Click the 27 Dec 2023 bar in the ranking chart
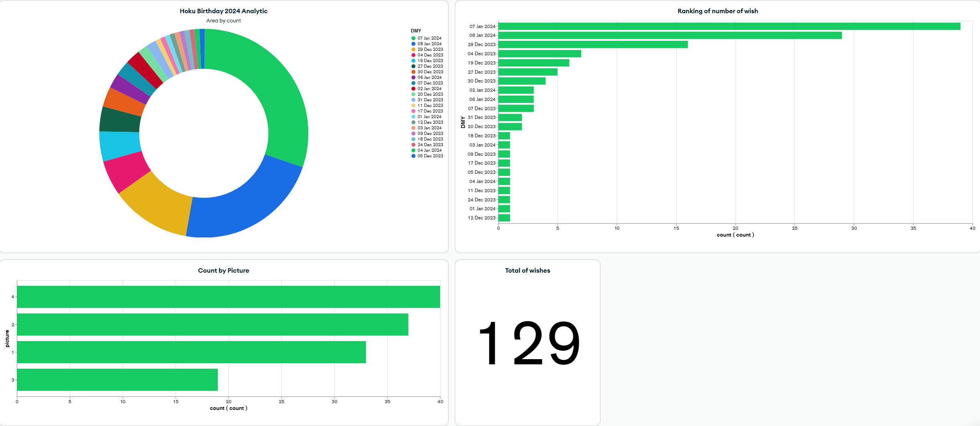The image size is (980, 426). [x=528, y=72]
